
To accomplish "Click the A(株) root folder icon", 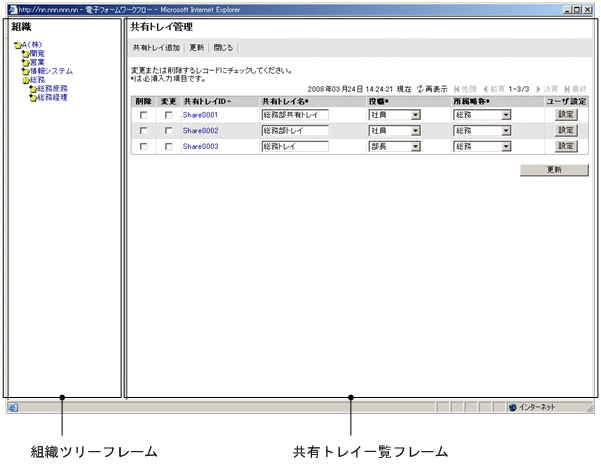I will (x=17, y=46).
